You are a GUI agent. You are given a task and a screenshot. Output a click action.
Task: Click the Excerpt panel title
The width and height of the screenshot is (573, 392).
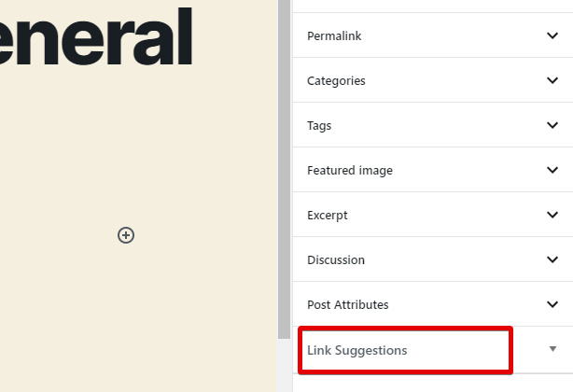328,216
